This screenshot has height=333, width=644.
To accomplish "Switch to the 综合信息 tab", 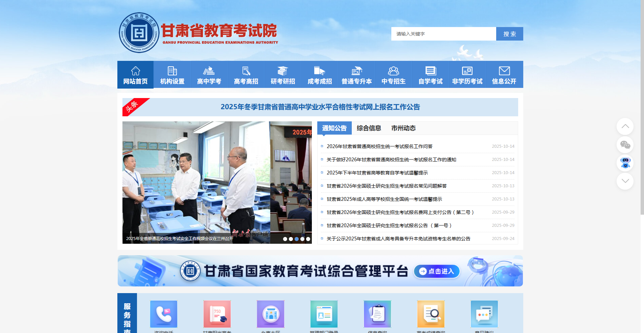I will pos(369,128).
